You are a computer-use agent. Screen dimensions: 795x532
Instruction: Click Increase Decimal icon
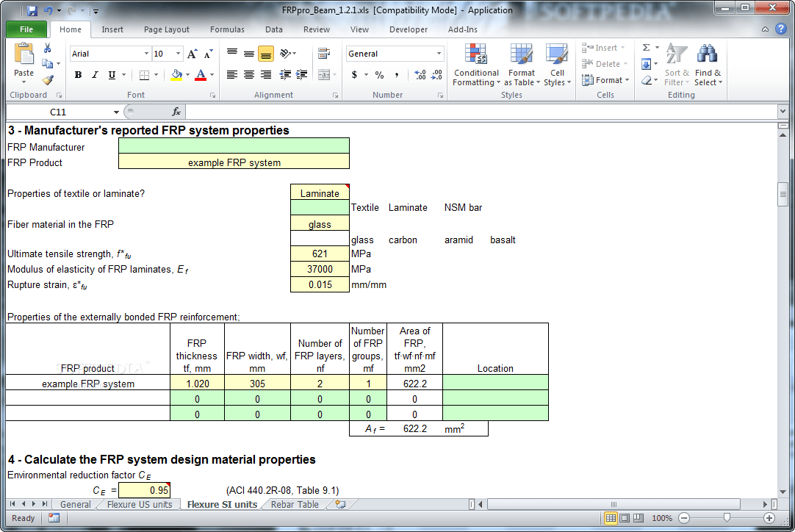click(420, 75)
